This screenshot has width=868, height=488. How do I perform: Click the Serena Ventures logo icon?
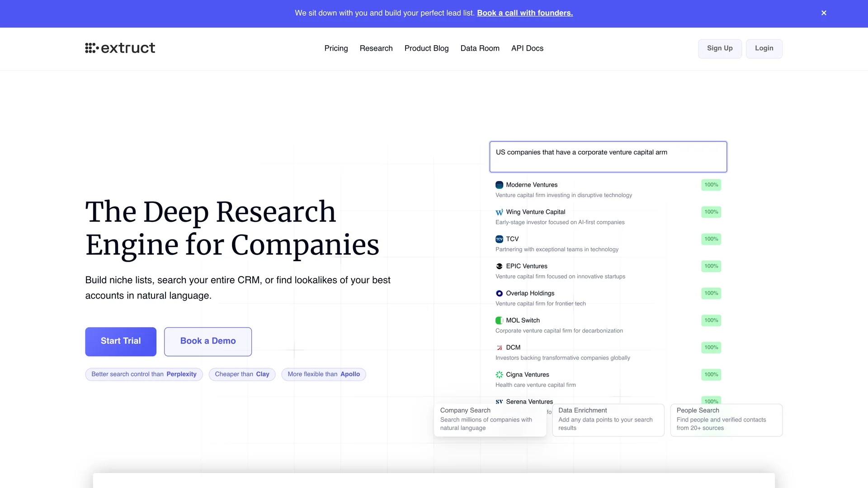pyautogui.click(x=499, y=402)
